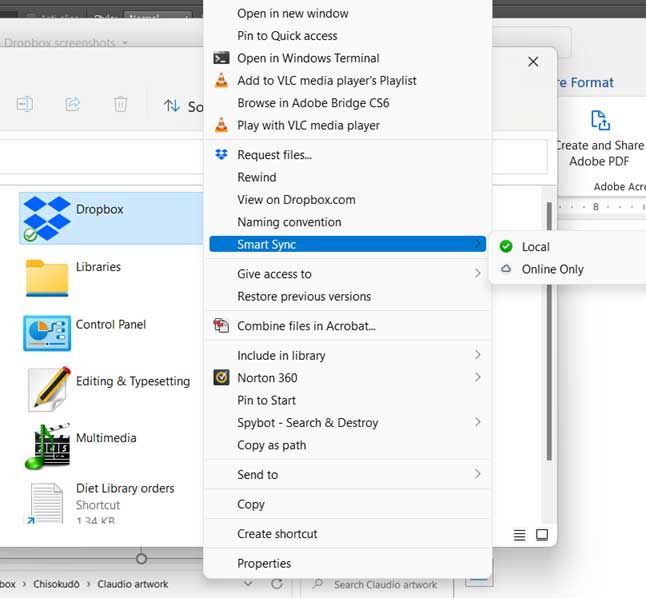Expand the Smart Sync submenu arrow
This screenshot has width=646, height=598.
(x=477, y=244)
